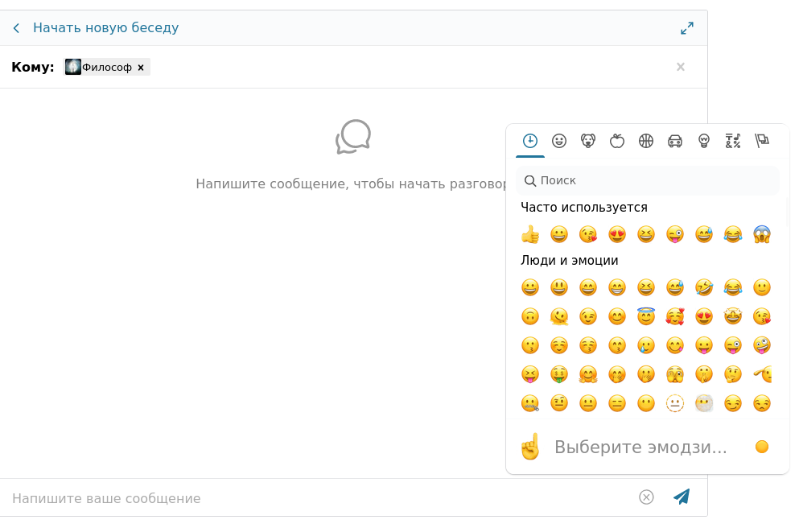Image resolution: width=799 pixels, height=532 pixels.
Task: Clear the Кому recipient field
Action: click(x=680, y=67)
